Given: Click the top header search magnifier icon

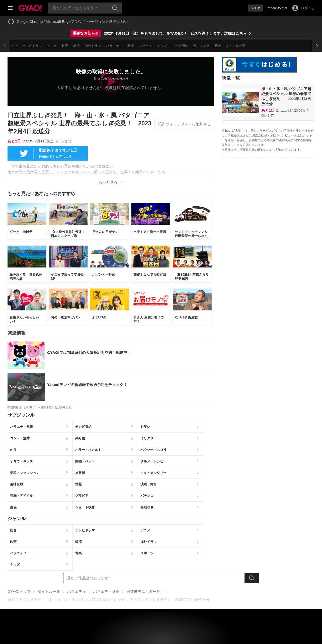Looking at the screenshot, I should (115, 8).
